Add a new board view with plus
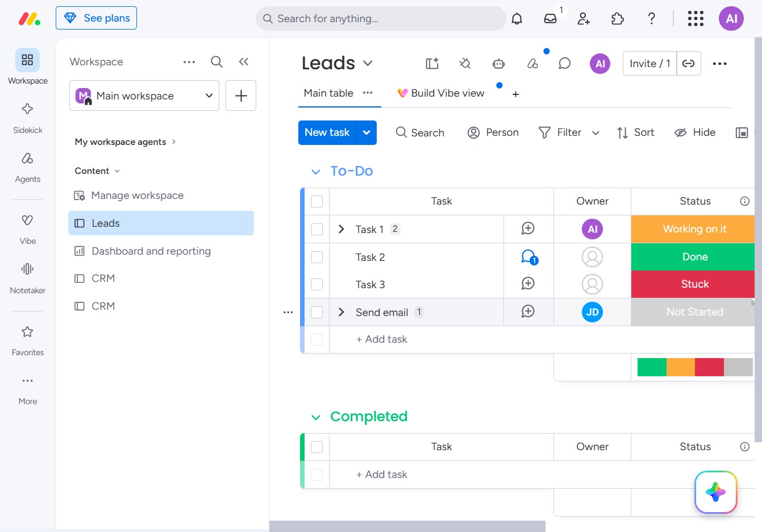The height and width of the screenshot is (532, 762). tap(515, 94)
